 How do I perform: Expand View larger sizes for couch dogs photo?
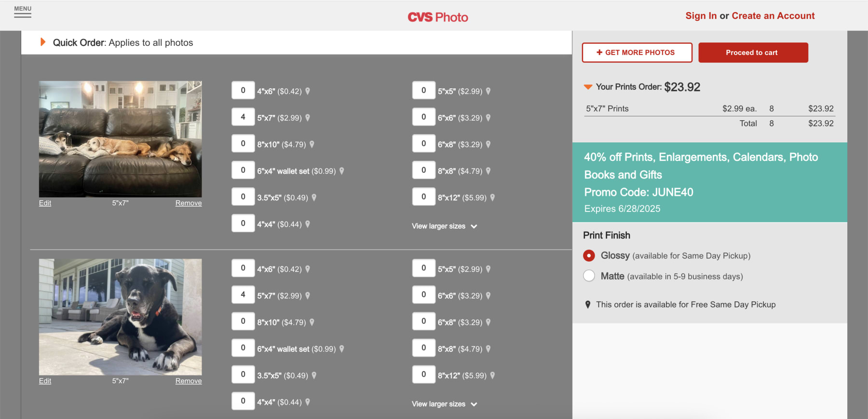point(444,226)
